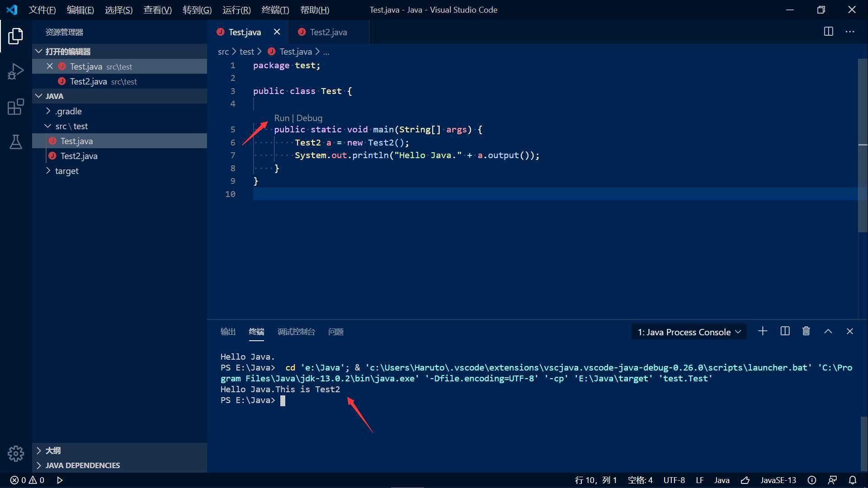
Task: Click the Run CodeLens above main
Action: (x=282, y=118)
